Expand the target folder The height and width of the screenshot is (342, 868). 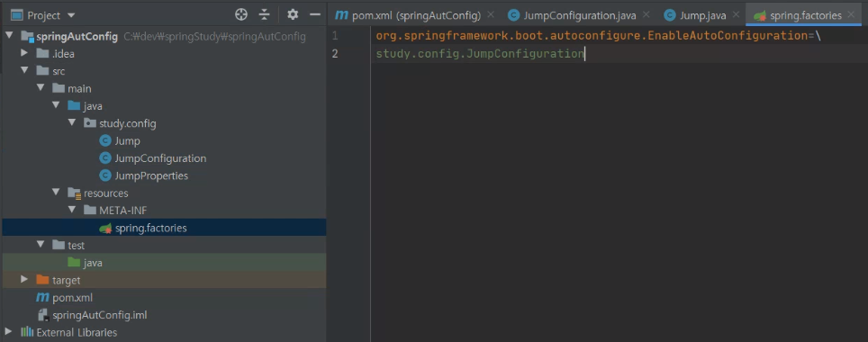tap(23, 280)
